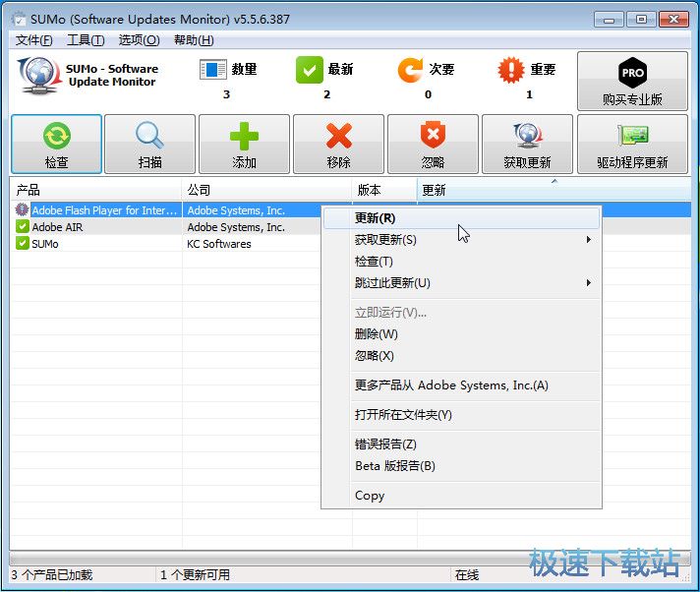Click the 添加 (Add) green plus button

[x=244, y=144]
